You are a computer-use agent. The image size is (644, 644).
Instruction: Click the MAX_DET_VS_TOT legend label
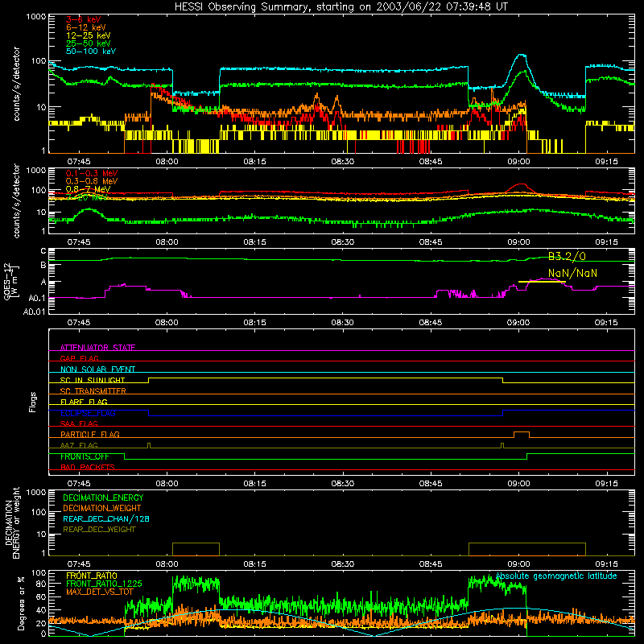point(100,592)
